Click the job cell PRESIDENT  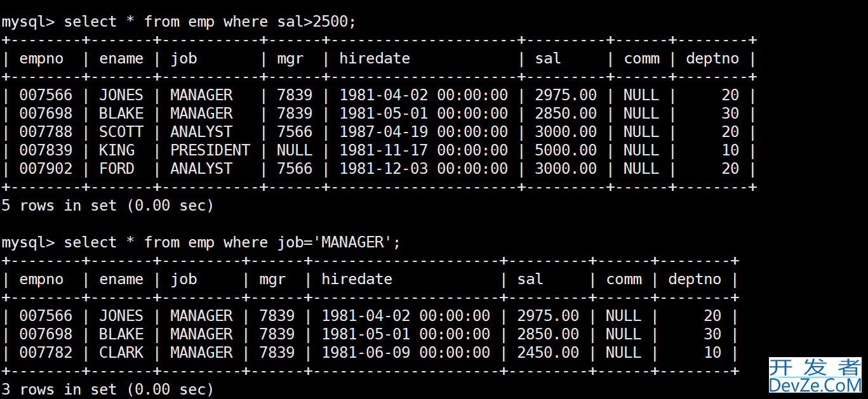(210, 150)
